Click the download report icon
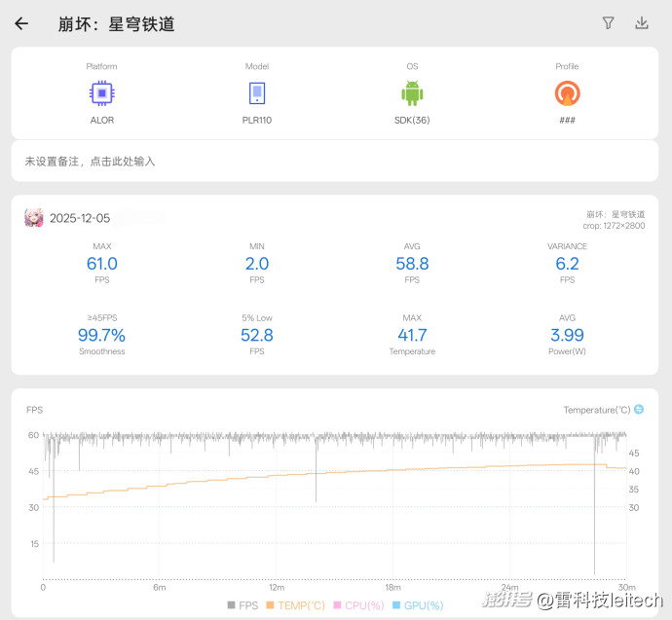Viewport: 672px width, 620px height. (x=642, y=23)
